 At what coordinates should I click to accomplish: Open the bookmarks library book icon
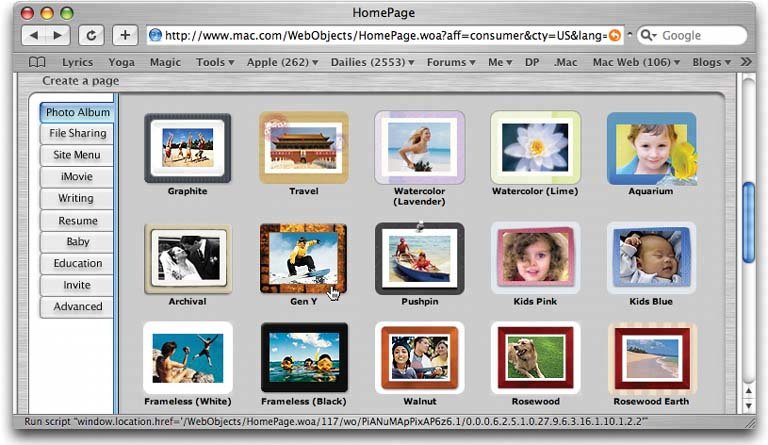pyautogui.click(x=37, y=62)
